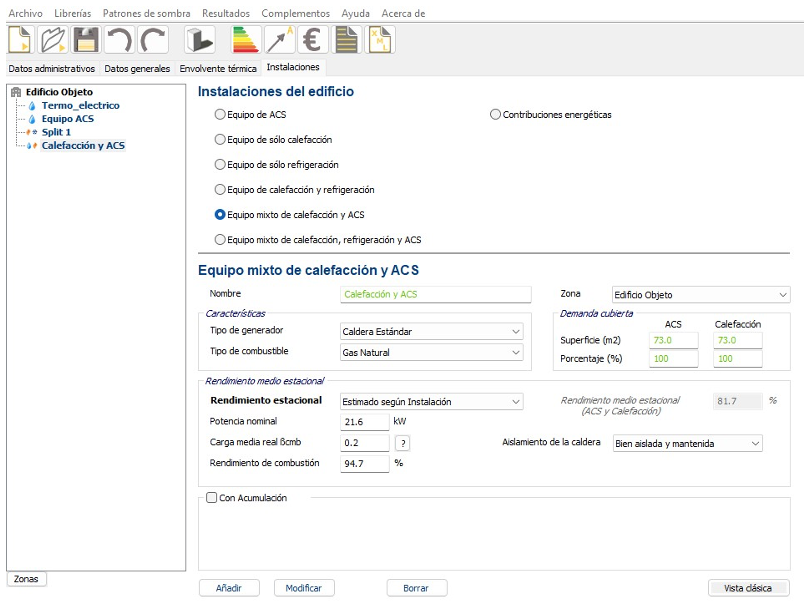This screenshot has width=811, height=610.
Task: Switch to the Envolvente térmica tab
Action: [x=218, y=68]
